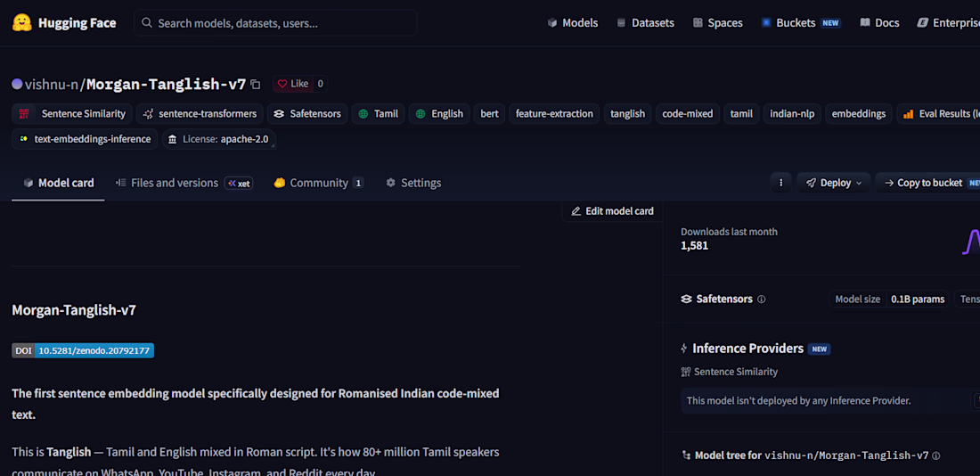Open the three-dot more options menu

coord(780,183)
